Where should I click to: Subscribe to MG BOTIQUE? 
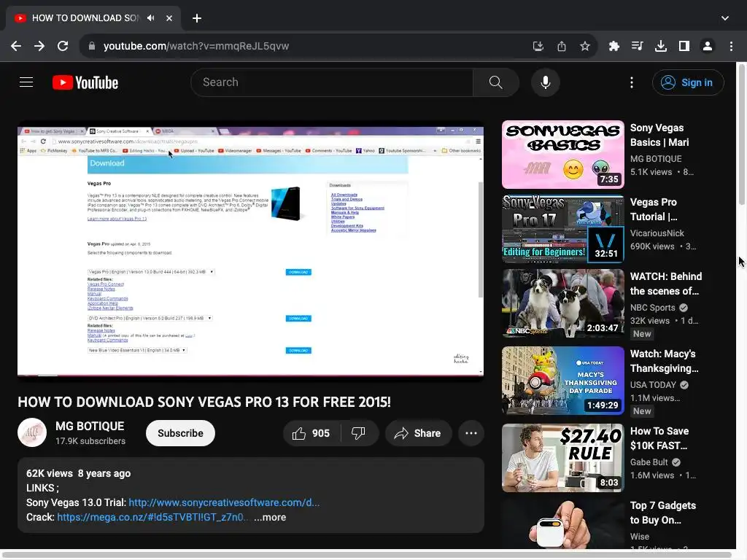coord(181,433)
